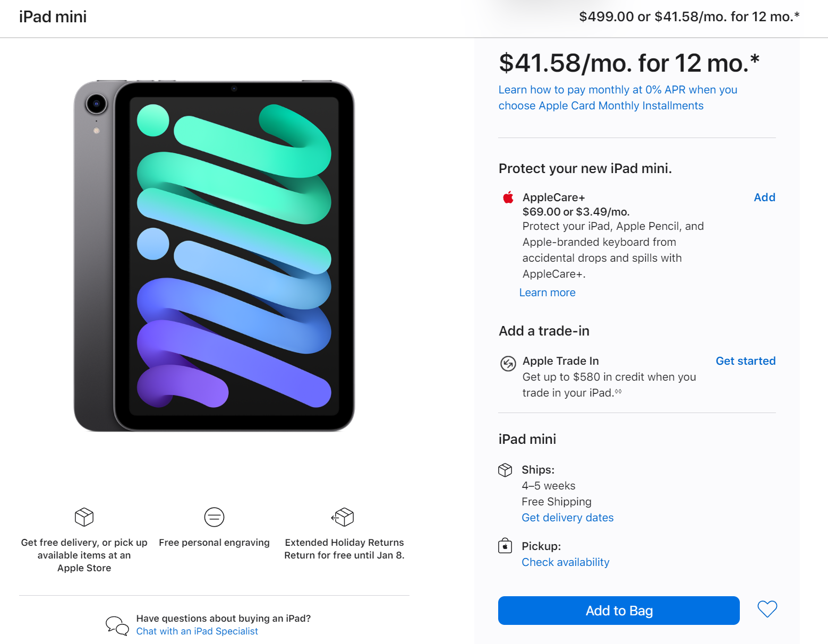
Task: Open AppleCare+ Learn more link
Action: 547,293
